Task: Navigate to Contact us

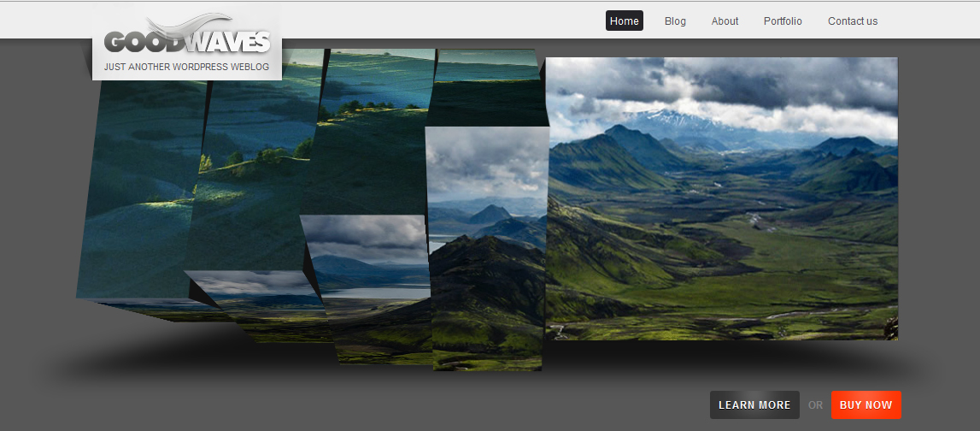Action: (x=852, y=21)
